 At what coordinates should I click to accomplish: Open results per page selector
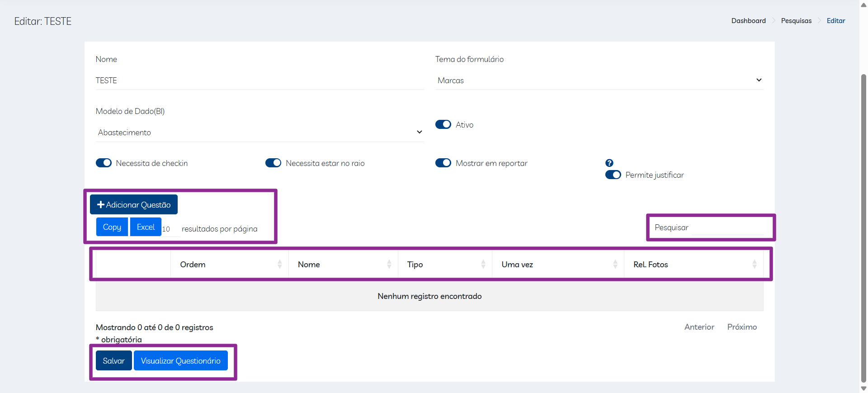170,229
